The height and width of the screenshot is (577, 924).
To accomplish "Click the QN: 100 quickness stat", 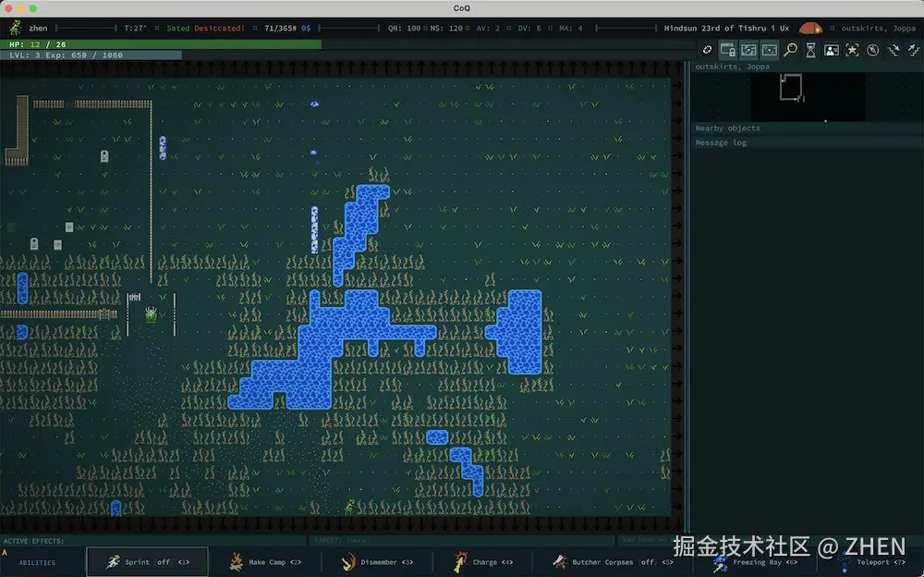I will (x=405, y=28).
